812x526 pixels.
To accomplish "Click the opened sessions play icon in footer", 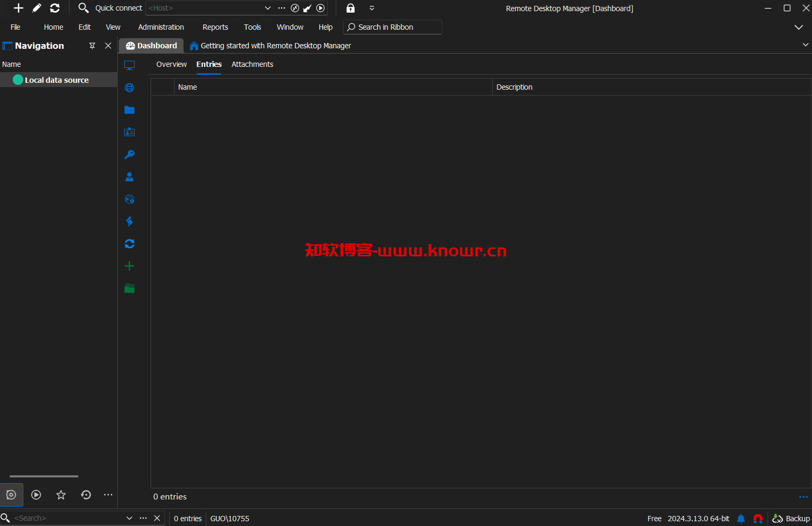I will point(36,495).
